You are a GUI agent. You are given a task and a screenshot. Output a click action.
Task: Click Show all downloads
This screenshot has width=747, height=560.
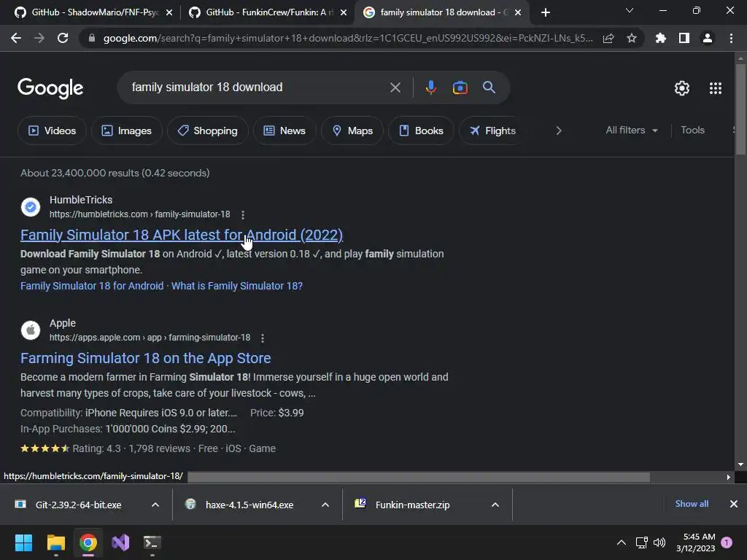click(692, 504)
